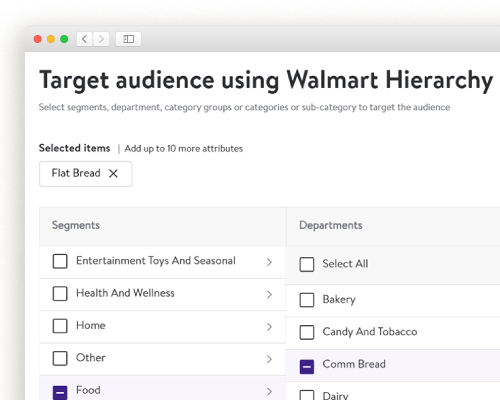
Task: Click the Select All label
Action: 345,264
